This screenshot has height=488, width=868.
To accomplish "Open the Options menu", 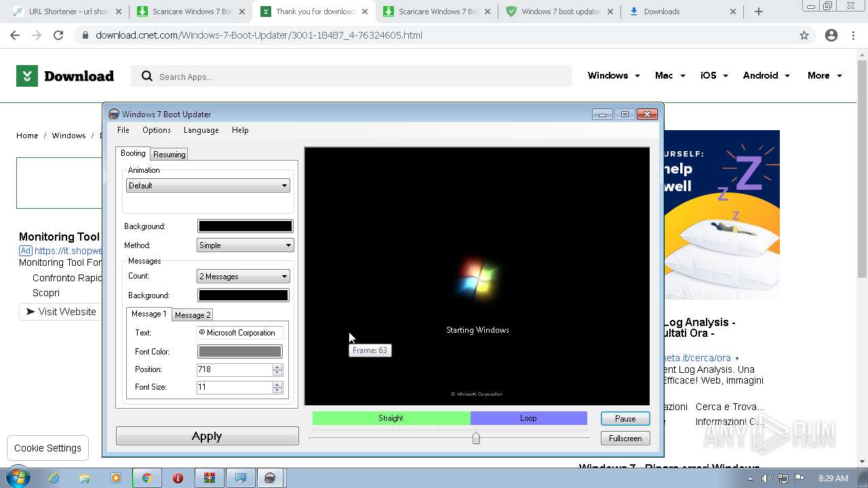I will tap(157, 130).
